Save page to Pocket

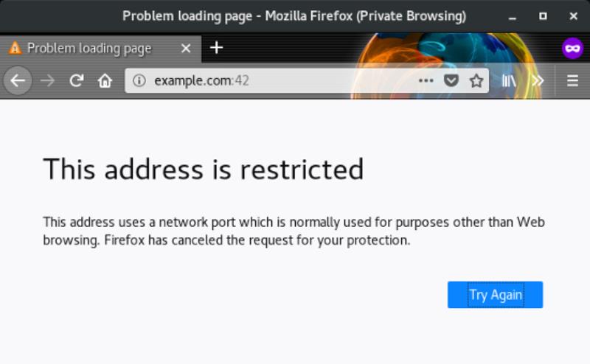[451, 80]
